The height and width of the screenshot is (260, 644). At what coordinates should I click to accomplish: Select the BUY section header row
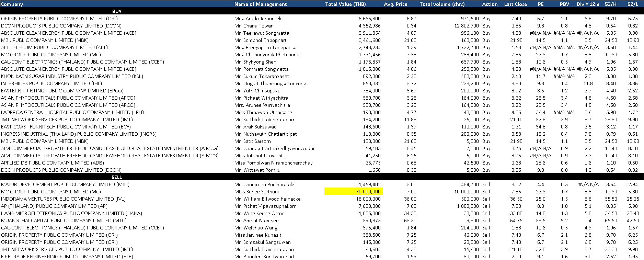point(322,11)
